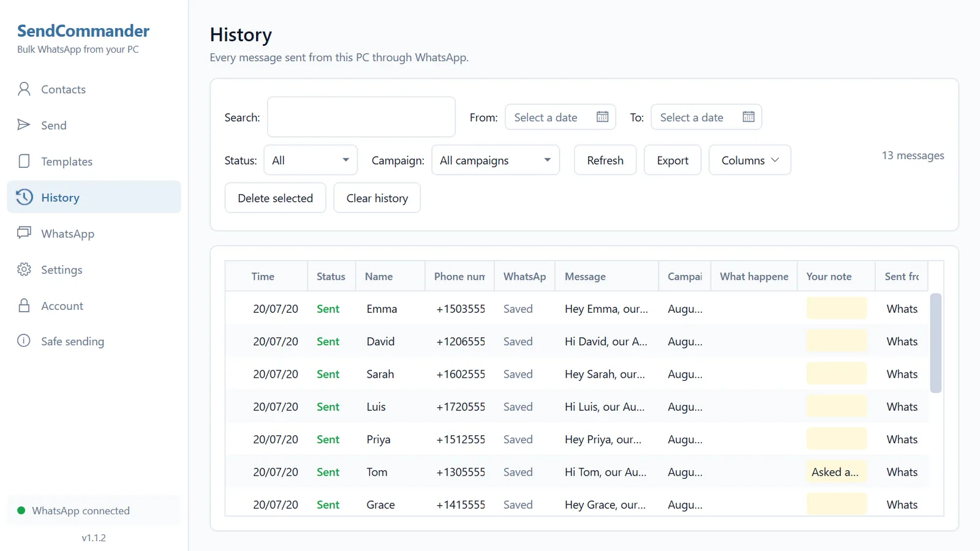
Task: Open the From date picker field
Action: (560, 117)
